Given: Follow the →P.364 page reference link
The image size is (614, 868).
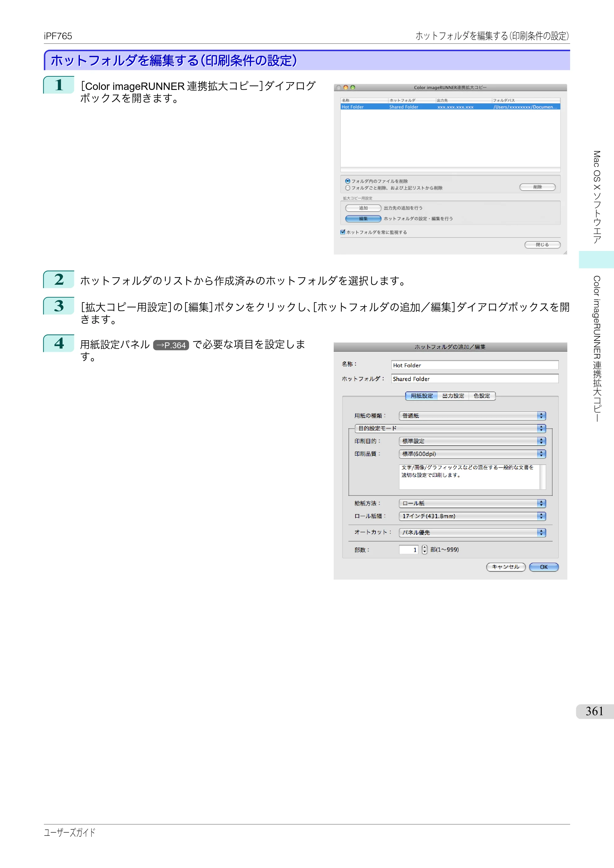Looking at the screenshot, I should coord(171,345).
